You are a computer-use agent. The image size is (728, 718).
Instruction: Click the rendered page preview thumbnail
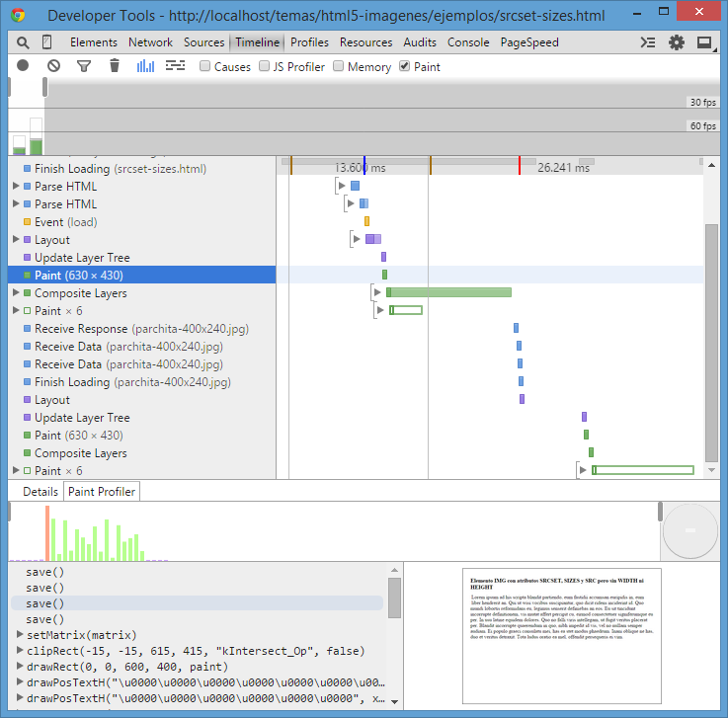click(x=561, y=635)
